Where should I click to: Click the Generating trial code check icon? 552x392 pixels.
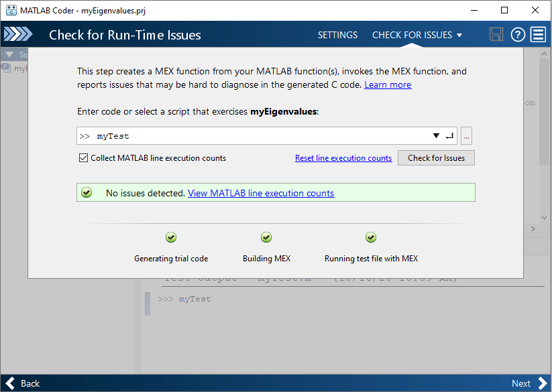pyautogui.click(x=171, y=237)
